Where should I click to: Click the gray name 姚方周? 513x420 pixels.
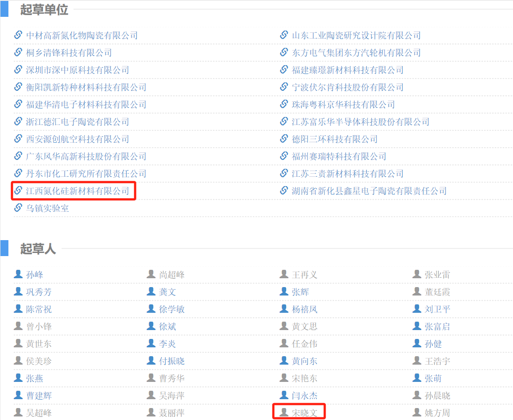(437, 413)
